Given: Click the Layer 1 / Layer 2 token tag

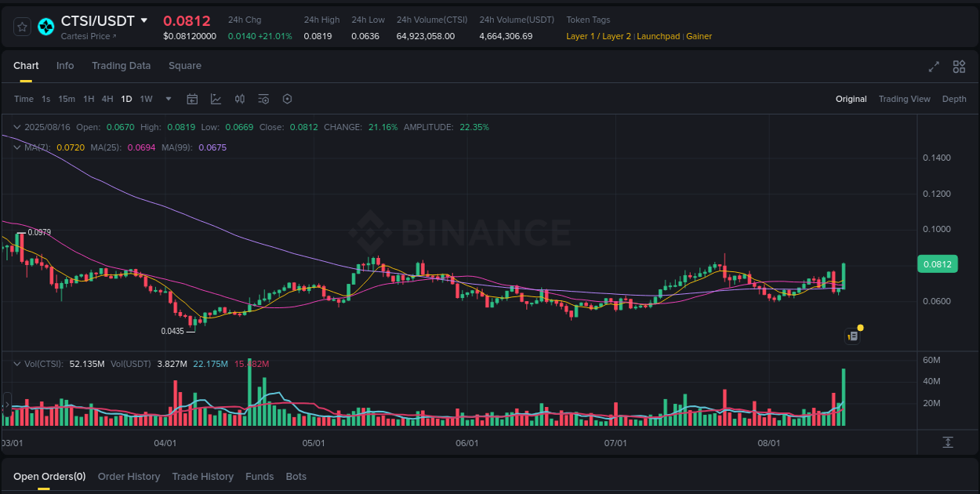Looking at the screenshot, I should (x=598, y=36).
